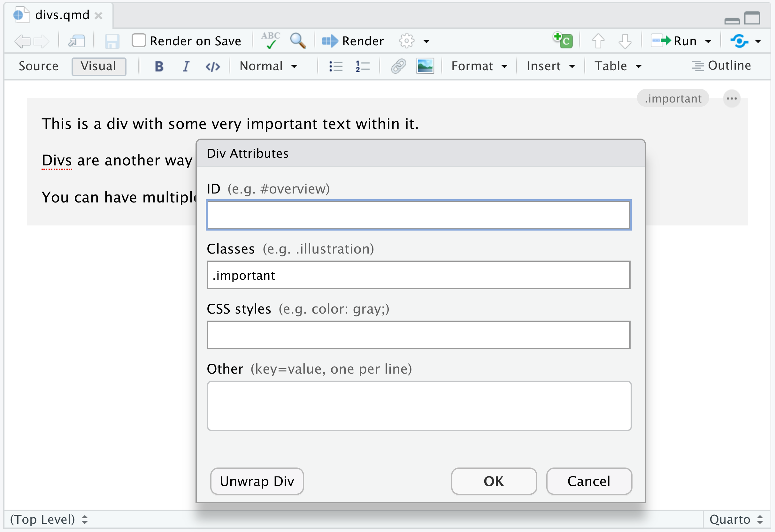The image size is (775, 532).
Task: Toggle bold formatting
Action: [x=159, y=66]
